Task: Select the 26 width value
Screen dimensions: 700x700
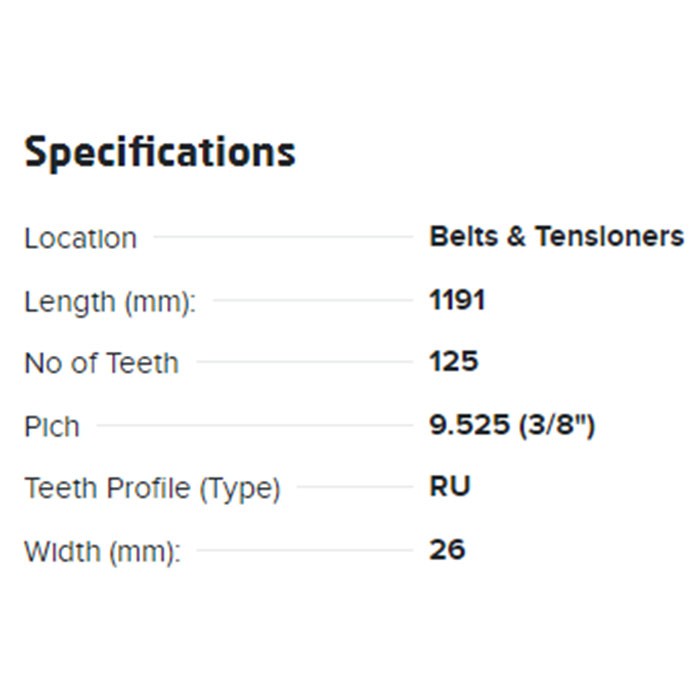Action: click(447, 549)
